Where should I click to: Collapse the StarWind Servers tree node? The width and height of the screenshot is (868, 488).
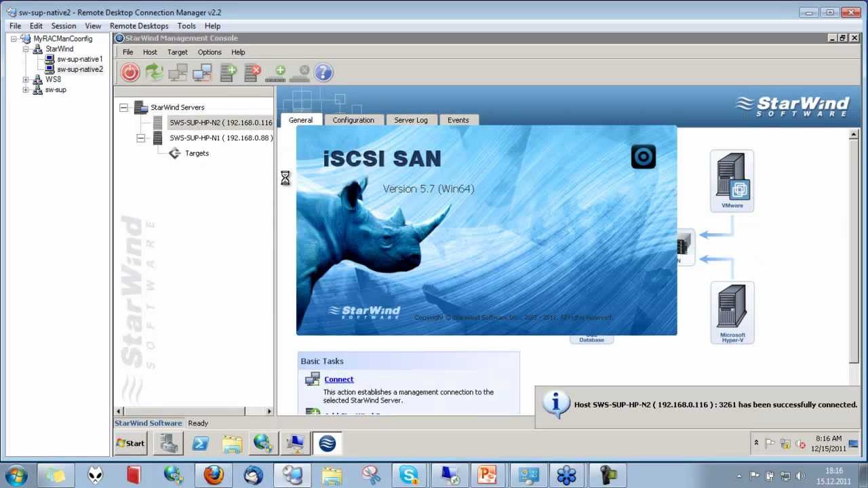tap(123, 107)
